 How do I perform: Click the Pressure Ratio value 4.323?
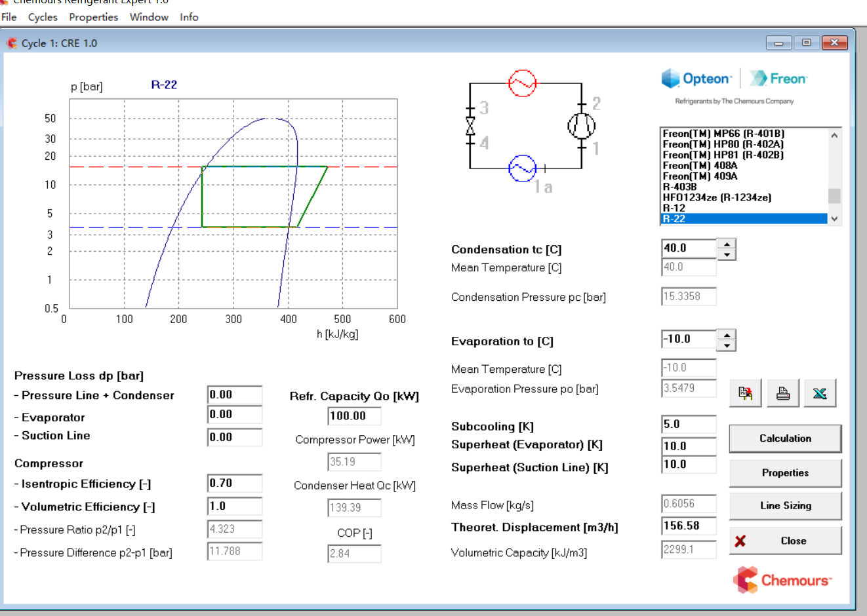235,529
